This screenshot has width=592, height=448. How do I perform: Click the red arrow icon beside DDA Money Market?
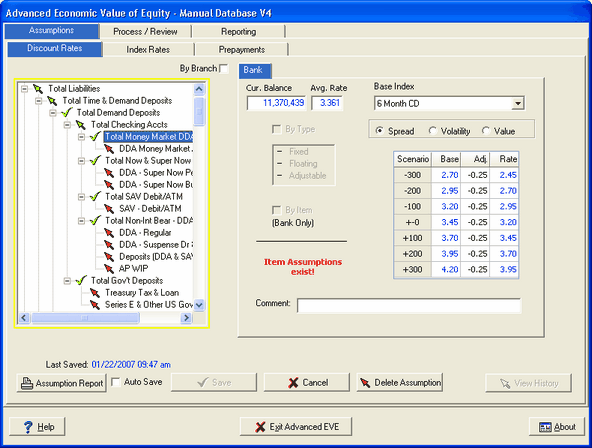[109, 149]
